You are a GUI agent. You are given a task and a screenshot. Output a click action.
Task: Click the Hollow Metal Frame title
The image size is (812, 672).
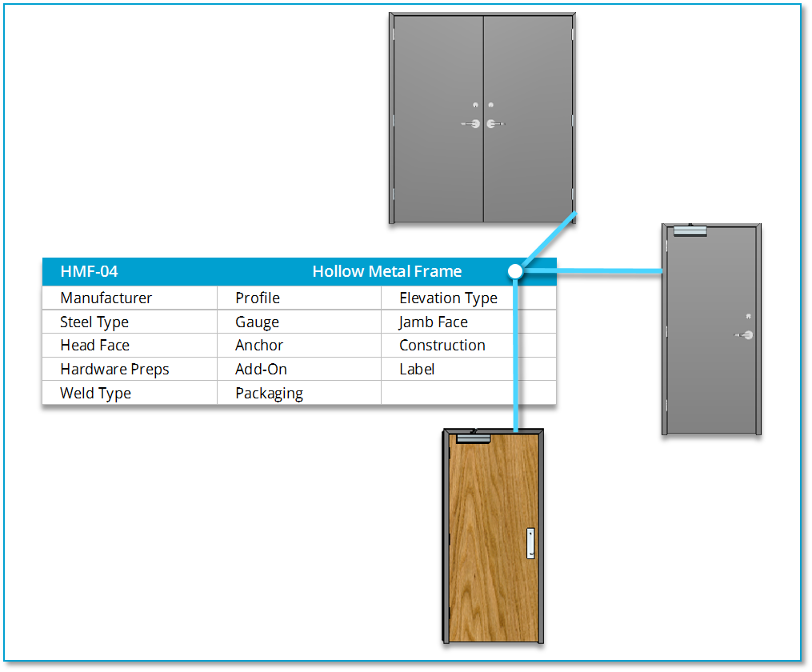click(387, 271)
